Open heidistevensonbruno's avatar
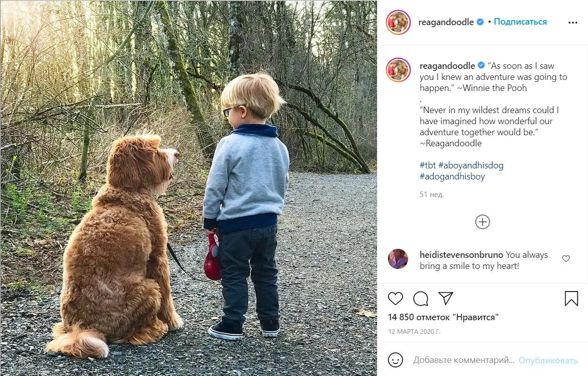588x376 pixels. [398, 259]
